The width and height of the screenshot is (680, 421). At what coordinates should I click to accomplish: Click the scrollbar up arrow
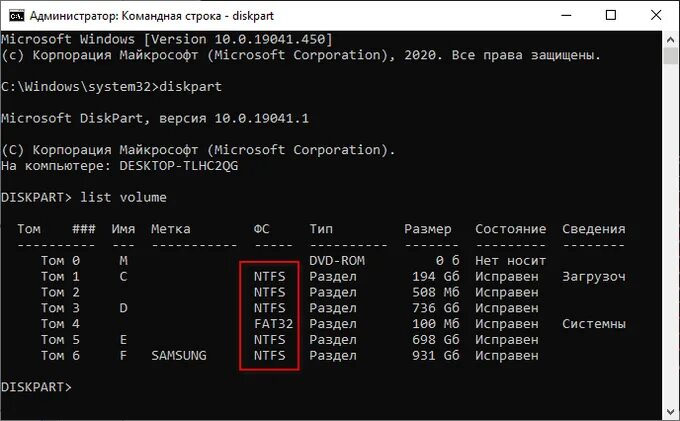670,39
